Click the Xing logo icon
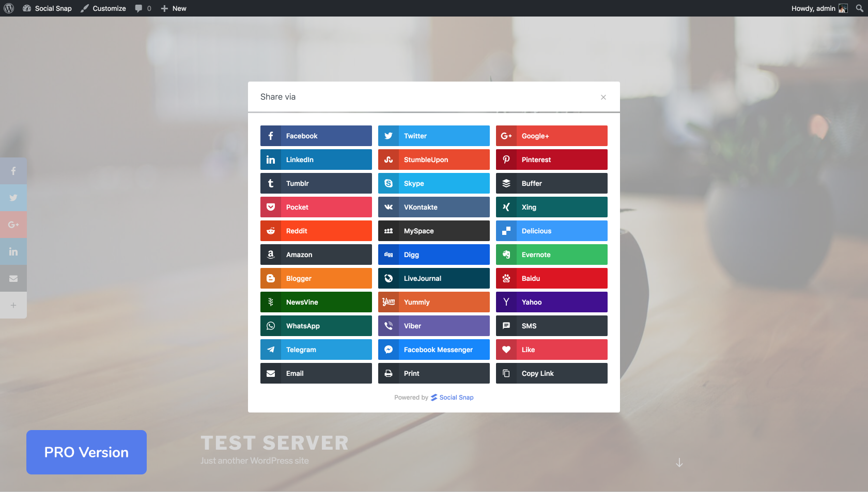Screen dimensions: 868x492 coord(506,207)
